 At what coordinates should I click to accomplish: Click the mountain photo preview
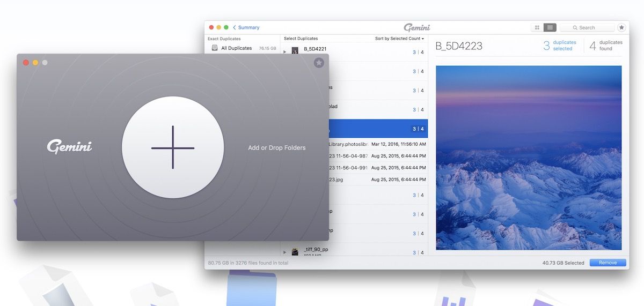tap(529, 158)
